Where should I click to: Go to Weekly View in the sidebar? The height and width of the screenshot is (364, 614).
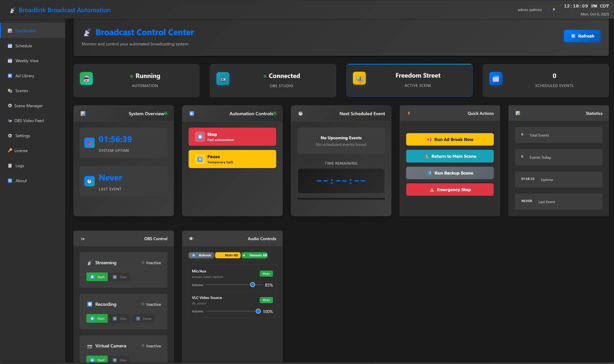27,61
